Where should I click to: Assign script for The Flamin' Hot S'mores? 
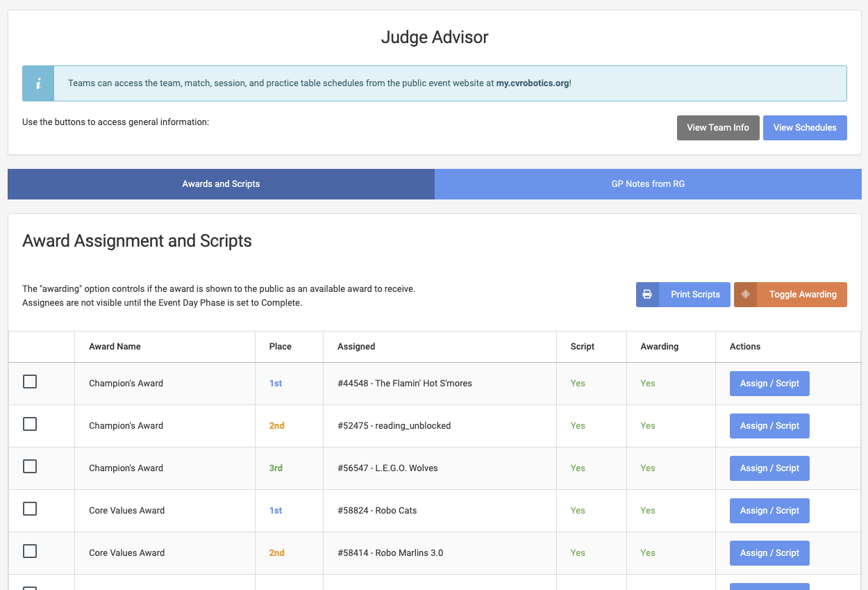[769, 384]
